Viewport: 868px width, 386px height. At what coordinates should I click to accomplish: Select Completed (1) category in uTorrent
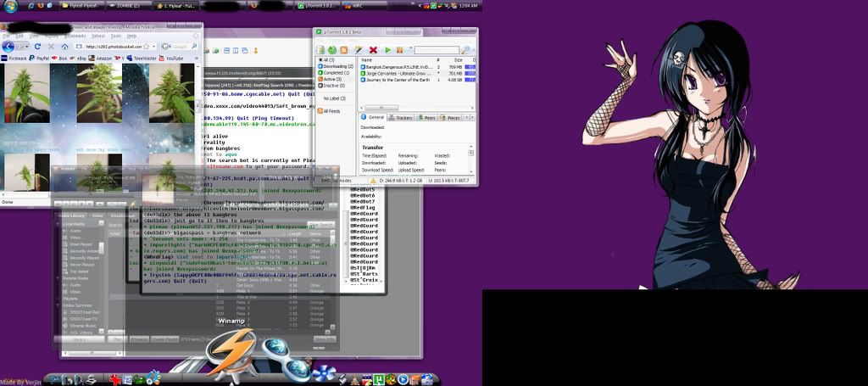pos(333,73)
